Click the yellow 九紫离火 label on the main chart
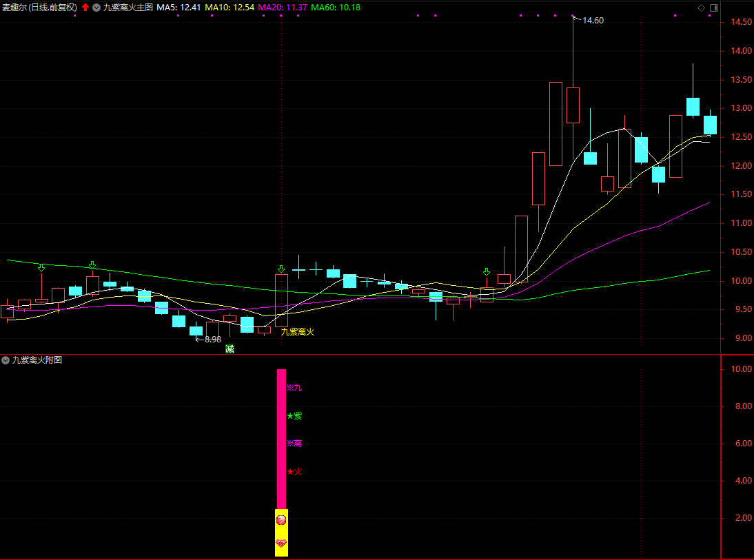 298,332
